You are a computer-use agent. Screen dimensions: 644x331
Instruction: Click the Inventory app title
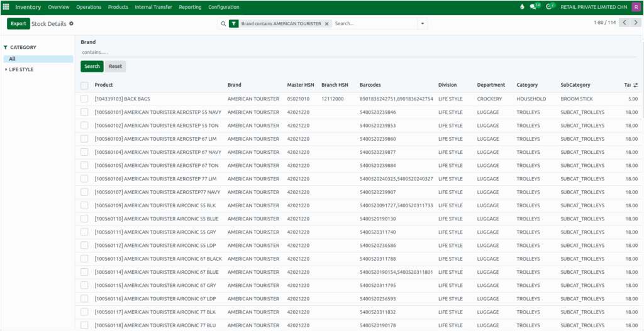click(x=28, y=7)
